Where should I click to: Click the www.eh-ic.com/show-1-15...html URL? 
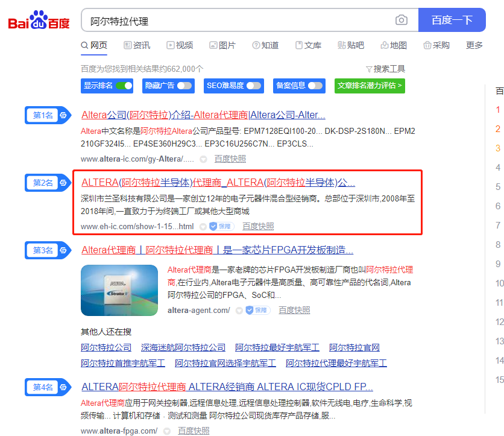pos(137,226)
